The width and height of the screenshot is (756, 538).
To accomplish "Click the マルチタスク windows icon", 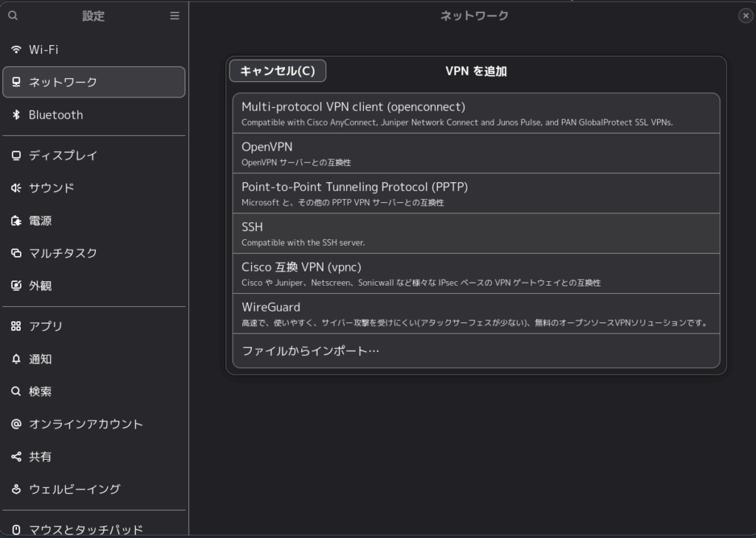I will pyautogui.click(x=16, y=253).
